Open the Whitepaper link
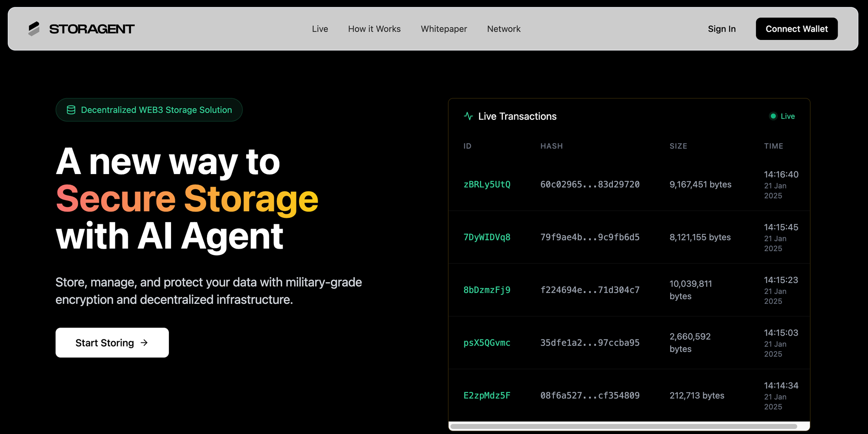868x434 pixels. tap(444, 29)
